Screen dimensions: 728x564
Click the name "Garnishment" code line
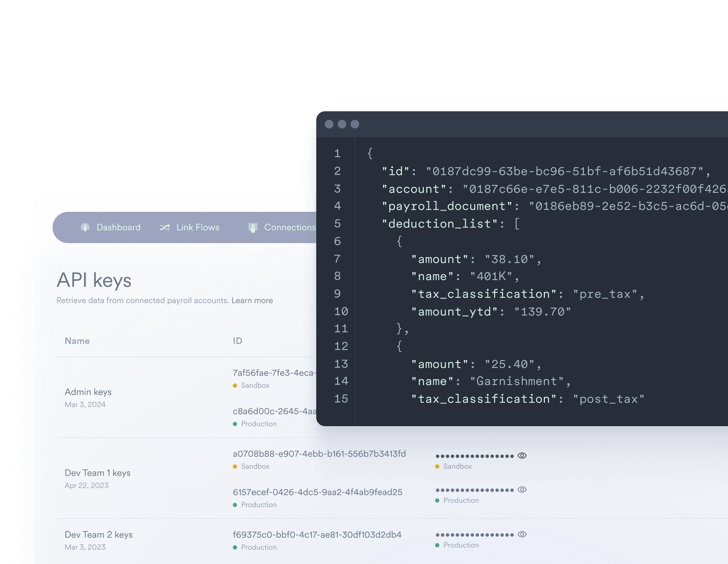pyautogui.click(x=491, y=381)
